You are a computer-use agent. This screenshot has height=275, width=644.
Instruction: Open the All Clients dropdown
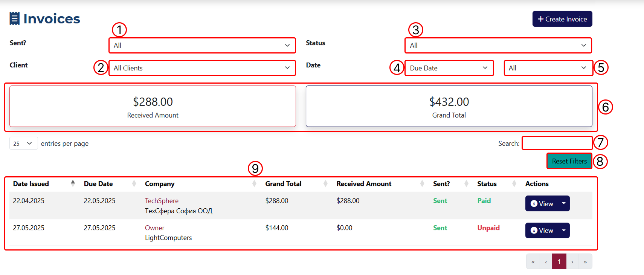point(202,68)
